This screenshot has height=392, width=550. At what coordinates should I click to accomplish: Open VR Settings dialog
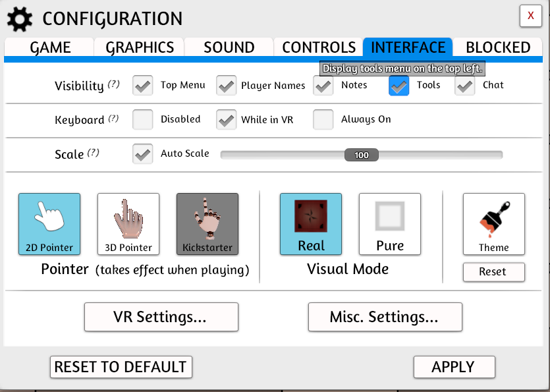[x=161, y=317]
